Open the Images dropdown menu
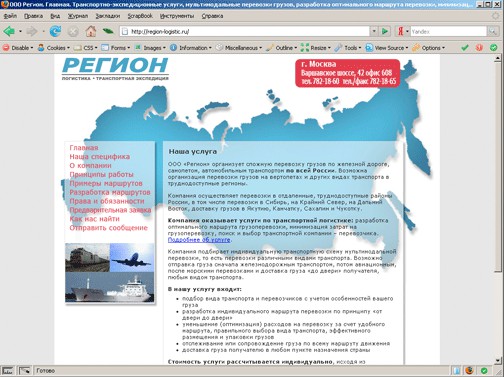Image resolution: width=504 pixels, height=377 pixels. point(150,48)
